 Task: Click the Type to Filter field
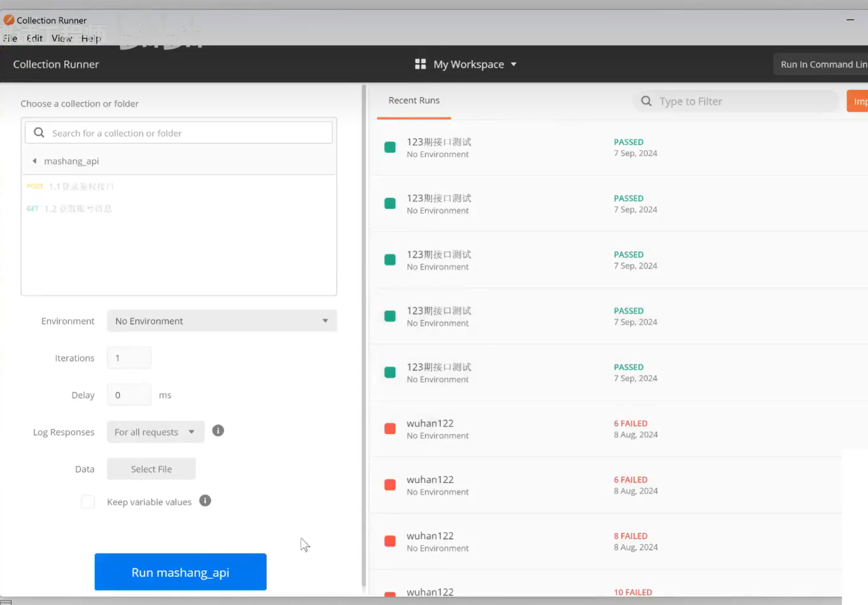(x=736, y=101)
